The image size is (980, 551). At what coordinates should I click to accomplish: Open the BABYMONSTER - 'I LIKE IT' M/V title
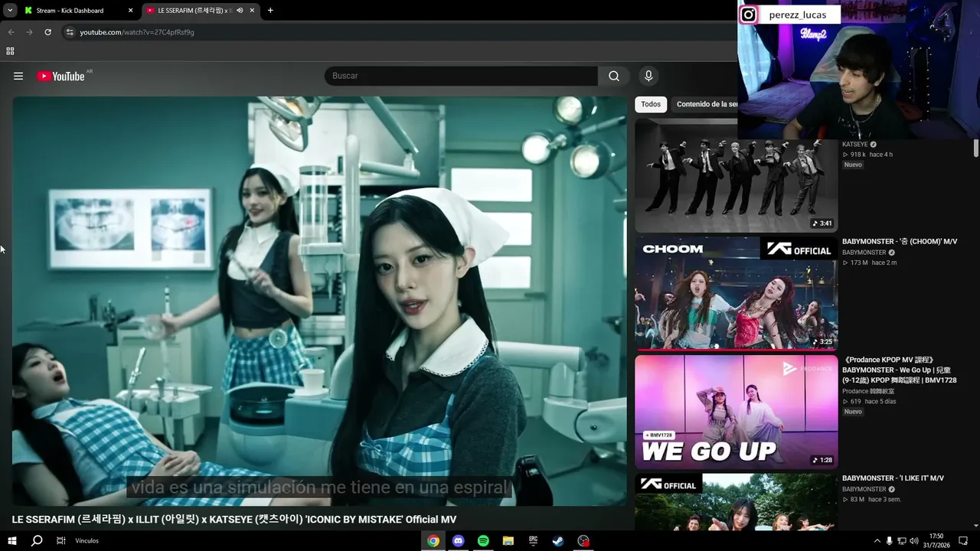coord(893,478)
